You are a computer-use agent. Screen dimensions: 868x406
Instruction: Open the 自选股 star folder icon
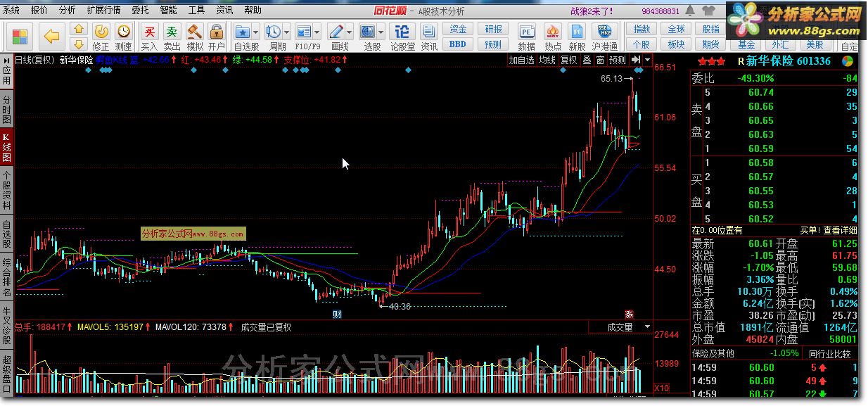(243, 32)
